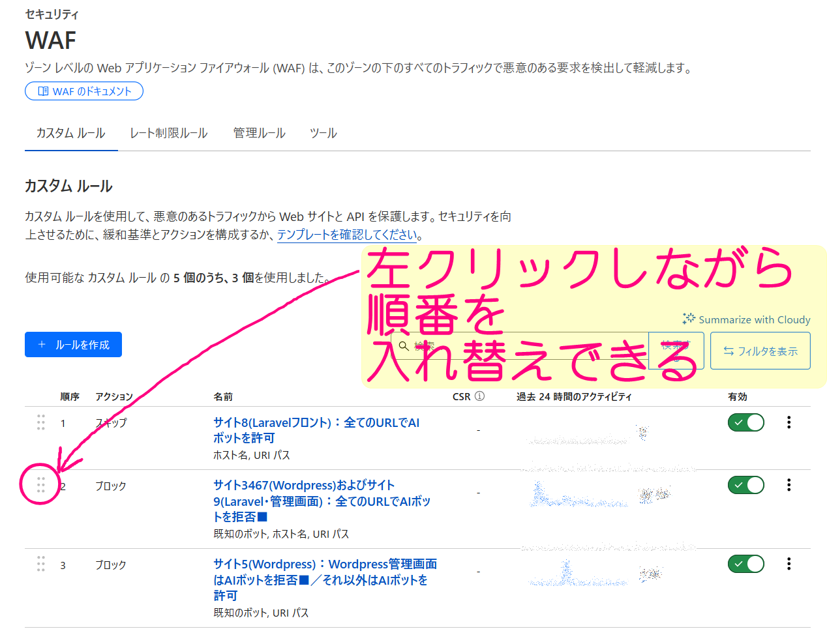Open the サイト5(Wordpress) rule
The width and height of the screenshot is (827, 644).
325,579
